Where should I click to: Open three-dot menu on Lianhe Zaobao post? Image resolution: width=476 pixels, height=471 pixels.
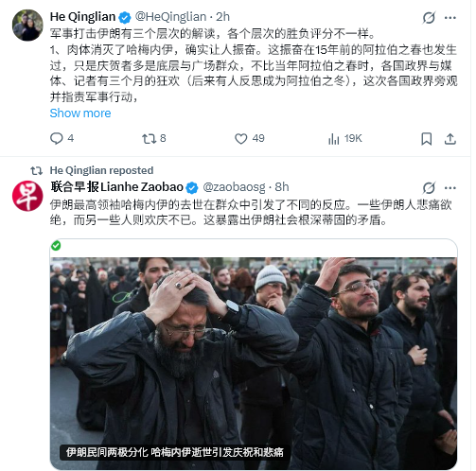tap(450, 188)
